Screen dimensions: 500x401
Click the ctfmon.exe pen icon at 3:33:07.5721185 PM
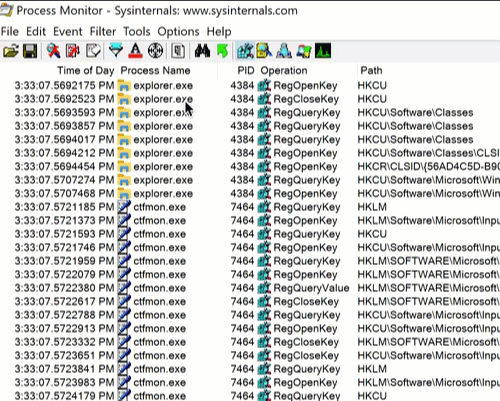pos(124,207)
